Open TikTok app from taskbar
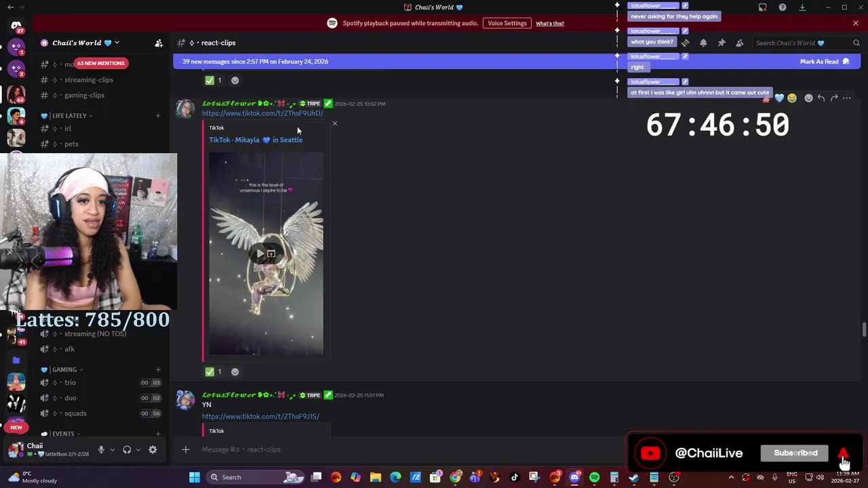The width and height of the screenshot is (868, 488). (514, 477)
